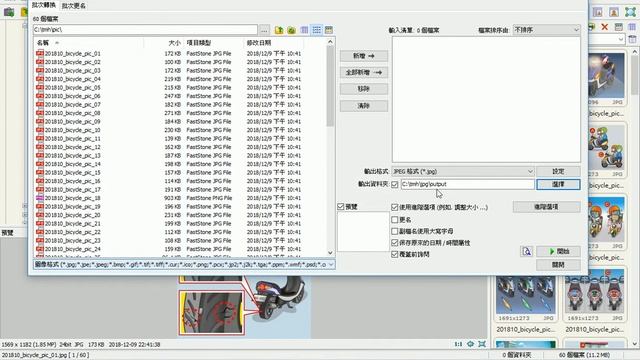Open the favorites folder icon
The width and height of the screenshot is (640, 360).
pos(291,30)
